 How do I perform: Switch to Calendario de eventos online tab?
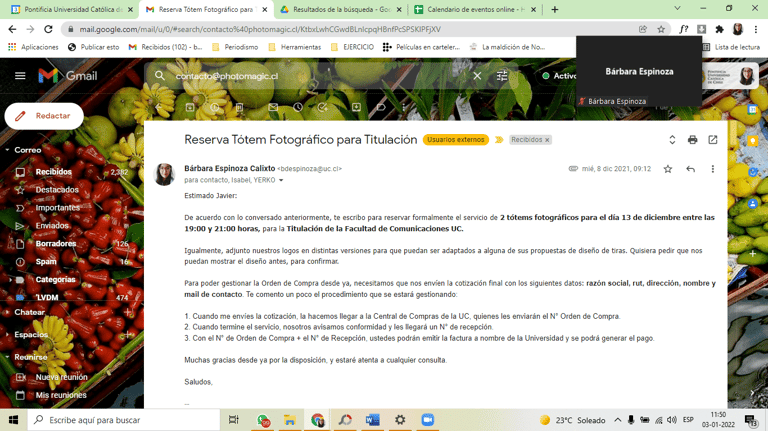[475, 9]
